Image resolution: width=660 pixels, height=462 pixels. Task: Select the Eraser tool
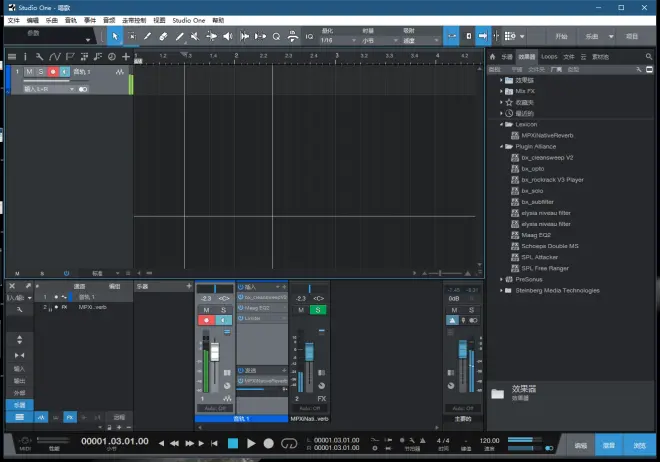(163, 36)
